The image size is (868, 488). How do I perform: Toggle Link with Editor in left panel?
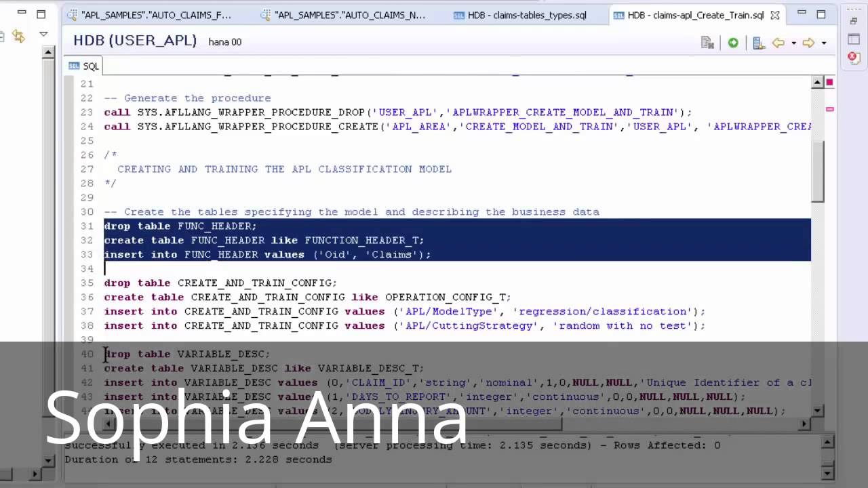[18, 36]
